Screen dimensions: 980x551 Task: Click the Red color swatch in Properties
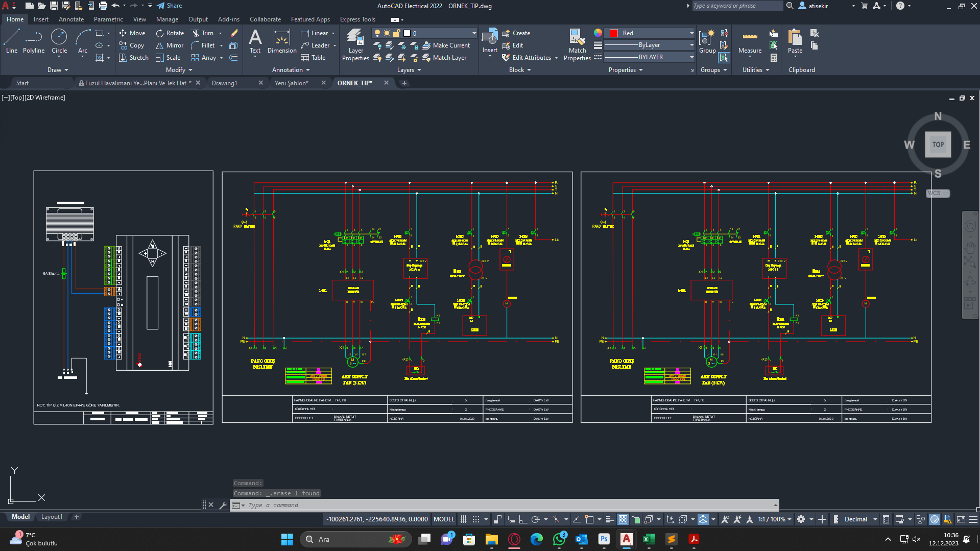pos(614,33)
